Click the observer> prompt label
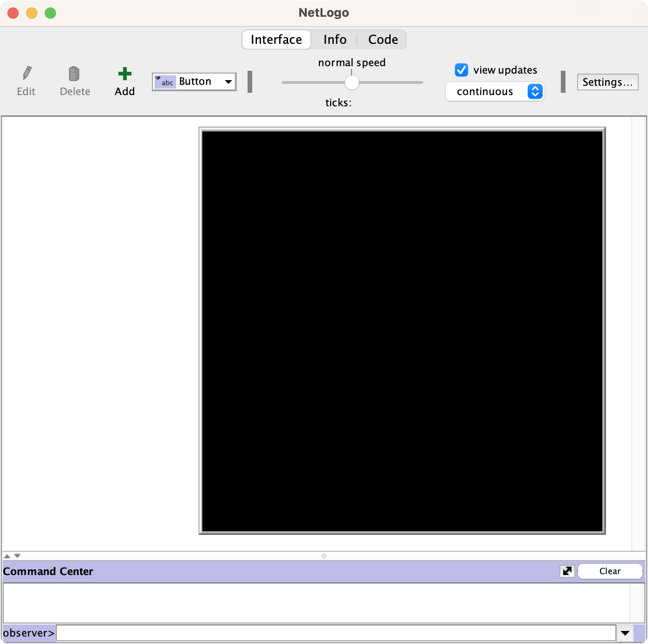648x644 pixels. 29,633
